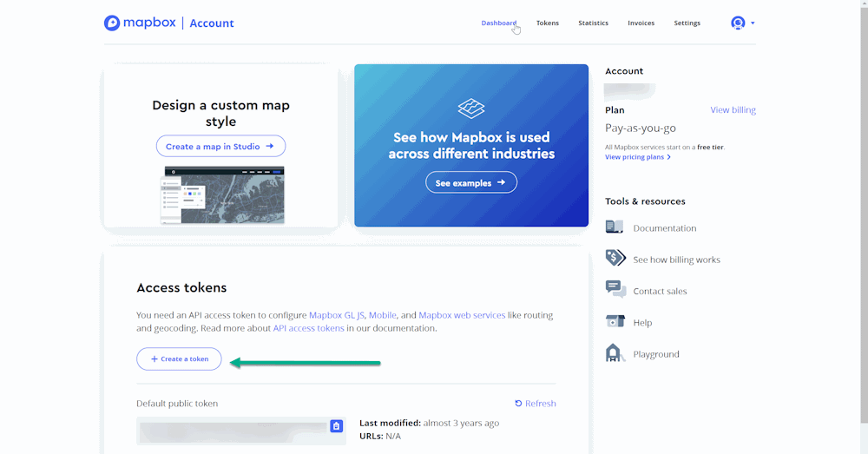This screenshot has width=868, height=454.
Task: Open the Documentation resource link
Action: coord(665,228)
